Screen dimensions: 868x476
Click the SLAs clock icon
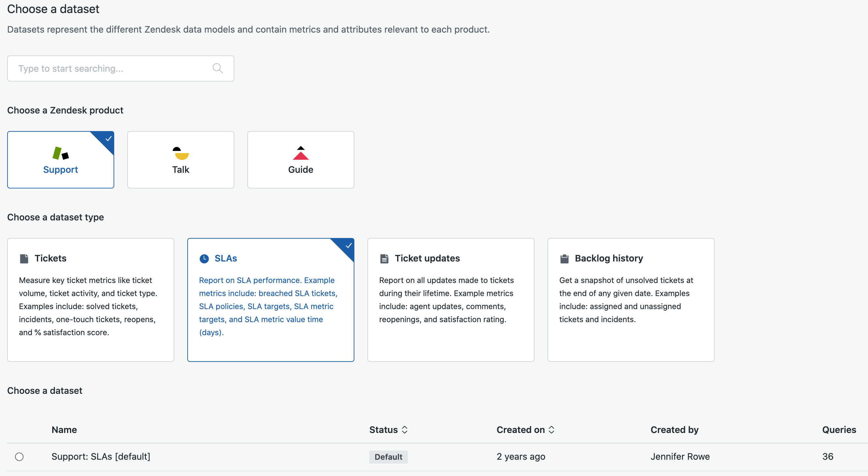click(204, 259)
